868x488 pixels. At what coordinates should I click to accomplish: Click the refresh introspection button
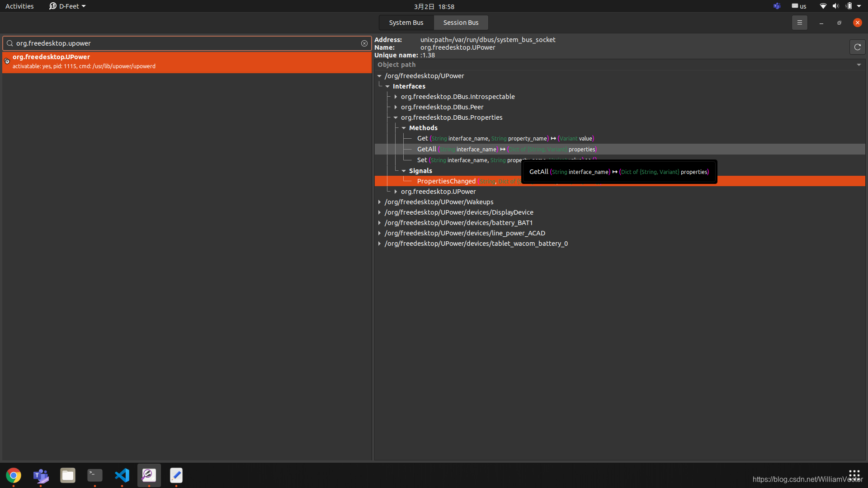(x=857, y=47)
